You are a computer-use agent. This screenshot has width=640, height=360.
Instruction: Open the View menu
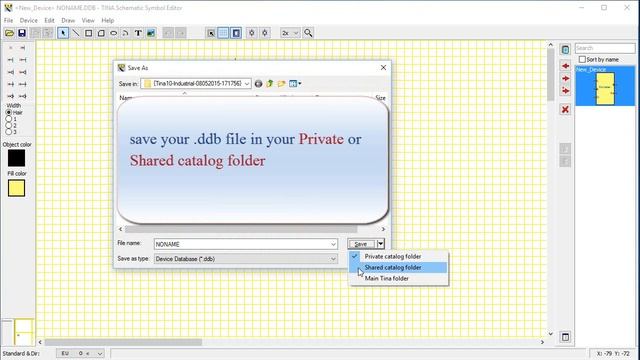[x=88, y=20]
